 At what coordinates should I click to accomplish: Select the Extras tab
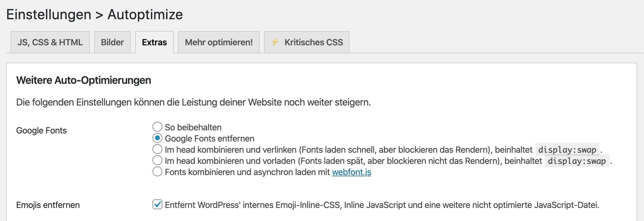(x=154, y=43)
